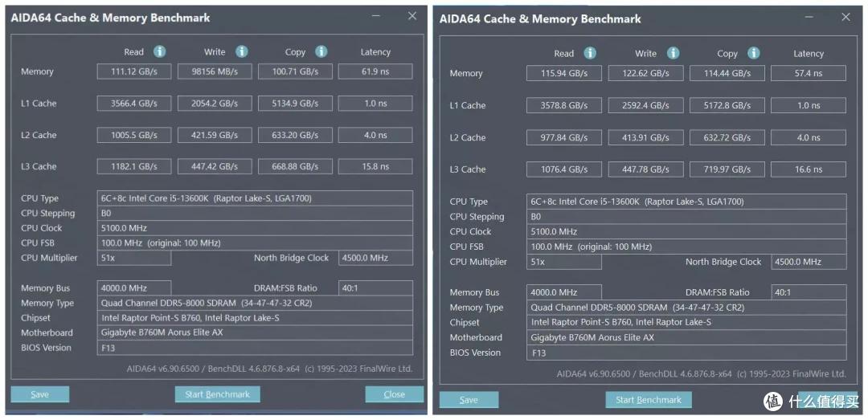Select L1 Cache write value 2592.4 GB/s
868x420 pixels.
(x=645, y=105)
